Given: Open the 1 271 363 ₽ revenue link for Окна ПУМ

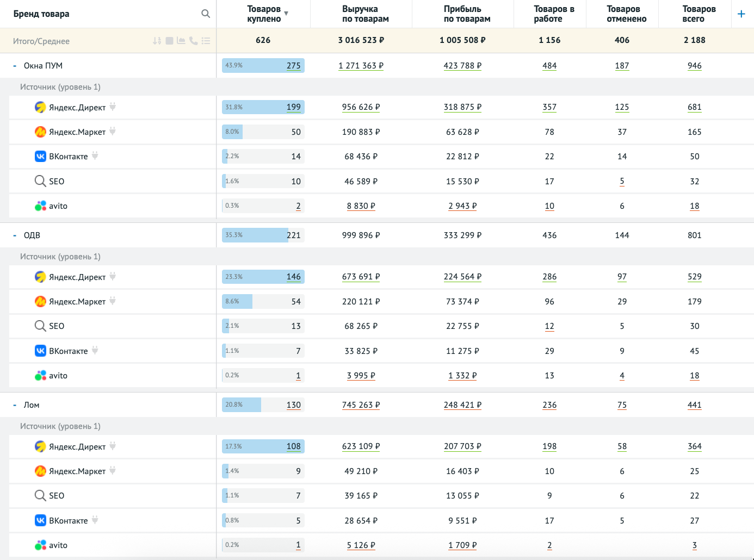Looking at the screenshot, I should (x=361, y=66).
